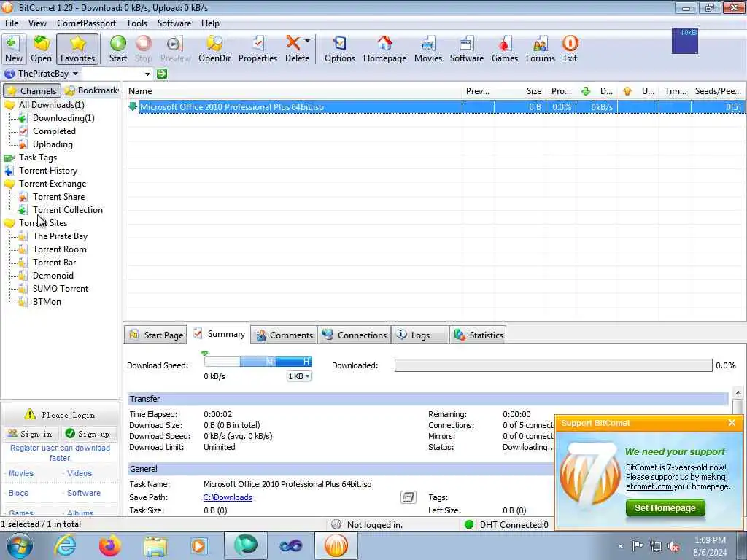Click the New task toolbar icon

coord(14,49)
